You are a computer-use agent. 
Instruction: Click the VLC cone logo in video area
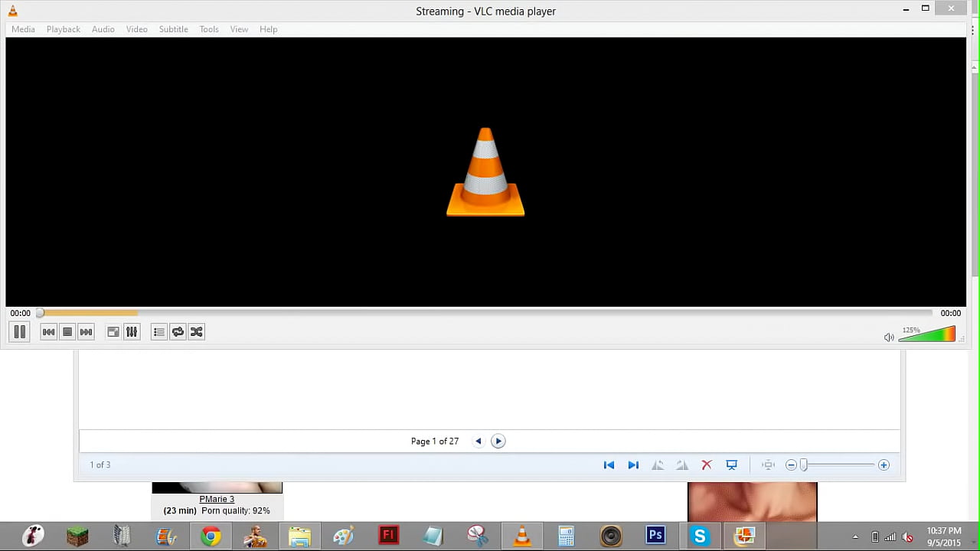click(x=485, y=172)
